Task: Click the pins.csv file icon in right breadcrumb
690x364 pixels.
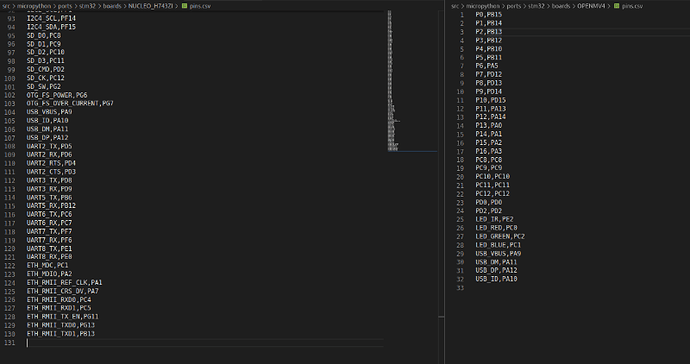Action: click(x=617, y=6)
